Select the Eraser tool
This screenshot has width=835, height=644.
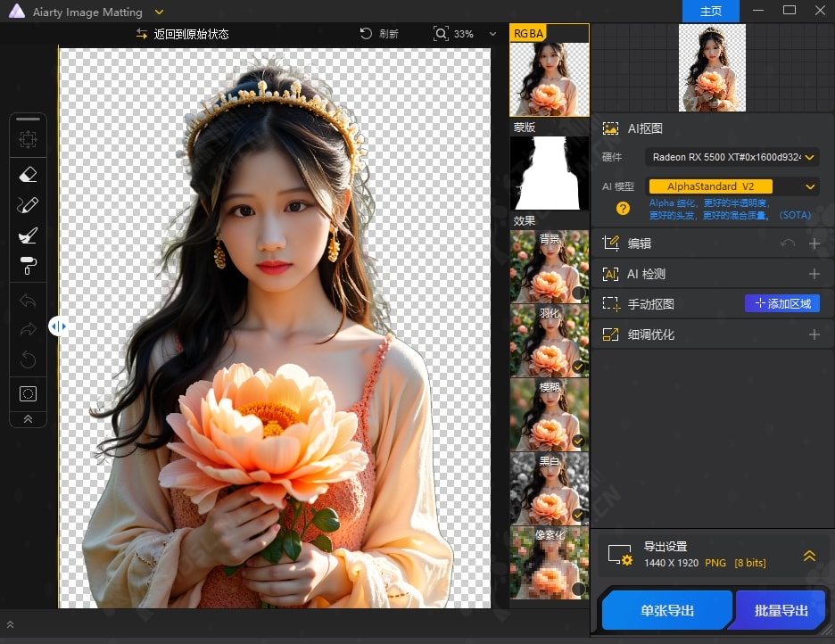point(28,175)
